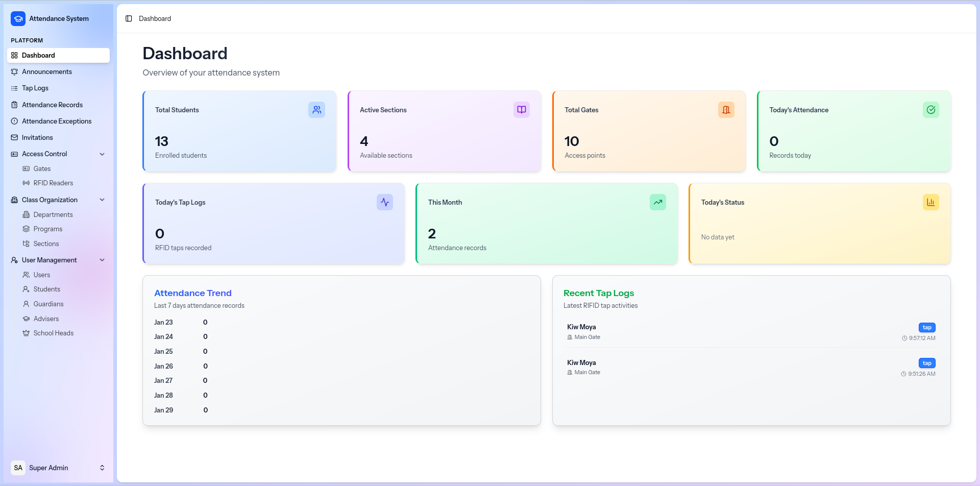This screenshot has height=486, width=980.
Task: Navigate to Attendance Exceptions
Action: [57, 121]
